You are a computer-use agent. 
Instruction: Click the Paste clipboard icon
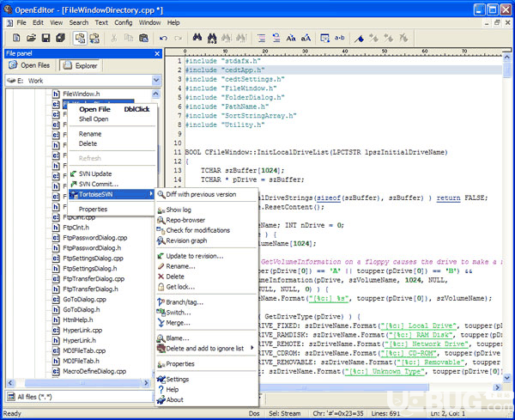tap(143, 38)
